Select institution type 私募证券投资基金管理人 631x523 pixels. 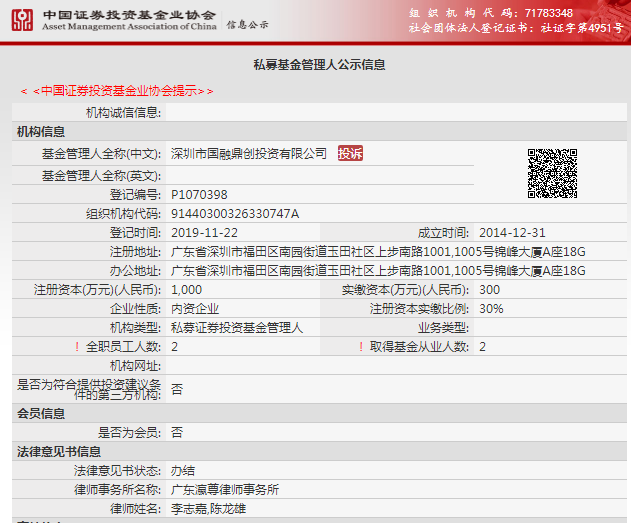click(x=237, y=328)
